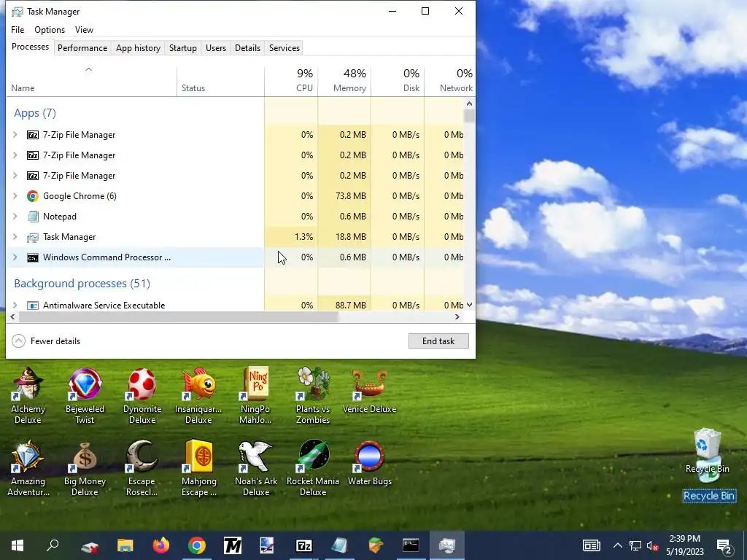The image size is (747, 560).
Task: Click the vertical scrollbar up arrow
Action: click(x=469, y=104)
